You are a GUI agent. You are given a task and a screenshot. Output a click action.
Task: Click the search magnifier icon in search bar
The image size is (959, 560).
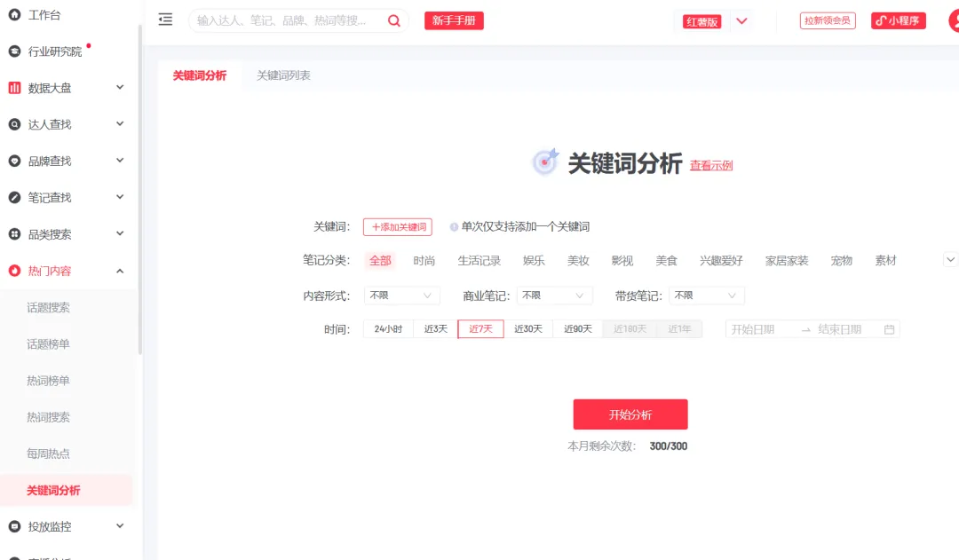point(393,20)
